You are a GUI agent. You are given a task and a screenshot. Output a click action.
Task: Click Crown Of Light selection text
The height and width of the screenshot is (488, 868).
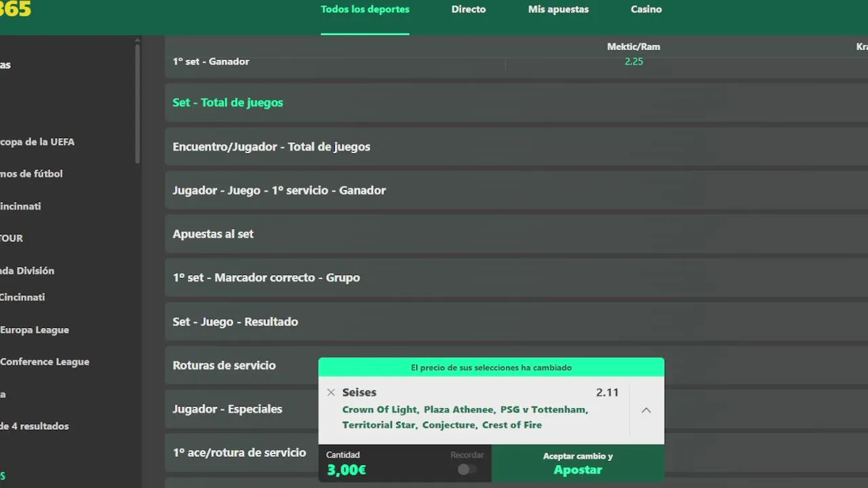coord(380,409)
